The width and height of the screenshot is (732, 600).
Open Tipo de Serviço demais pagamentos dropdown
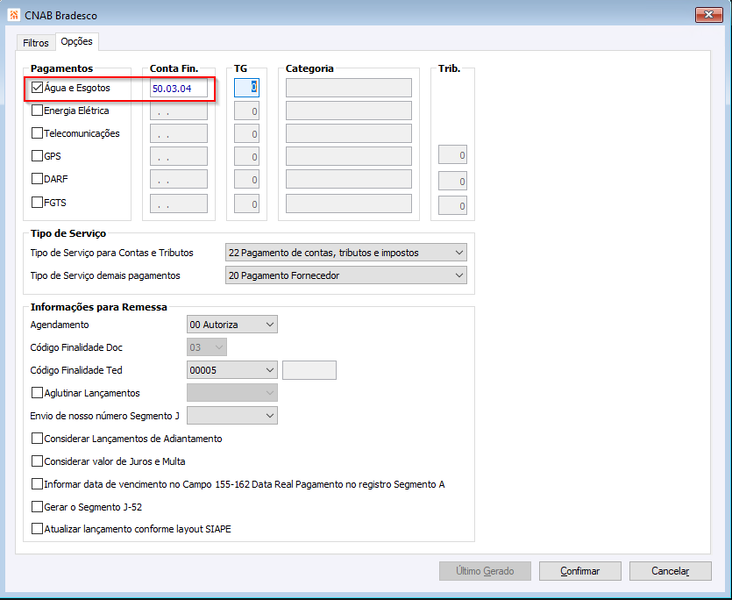click(346, 275)
